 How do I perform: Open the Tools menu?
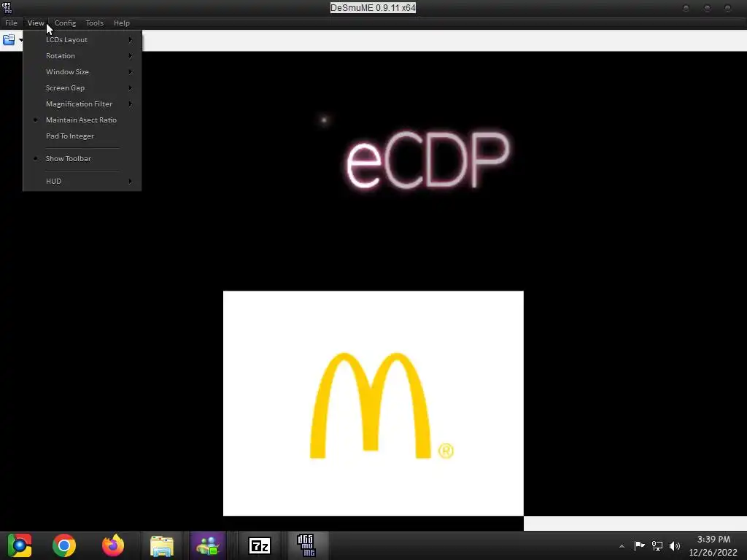94,23
